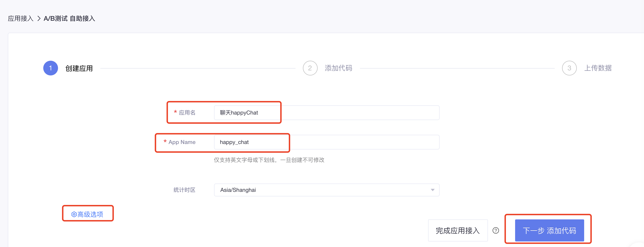This screenshot has width=644, height=247.
Task: Click the breadcrumb chevron separator
Action: tap(39, 18)
